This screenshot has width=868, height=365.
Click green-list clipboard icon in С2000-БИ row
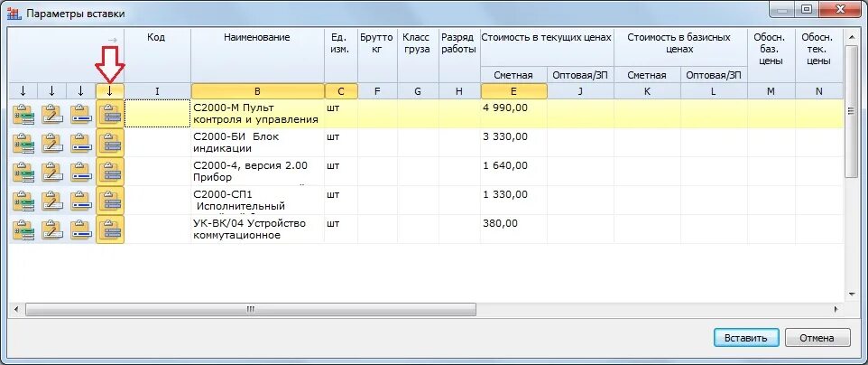(23, 143)
